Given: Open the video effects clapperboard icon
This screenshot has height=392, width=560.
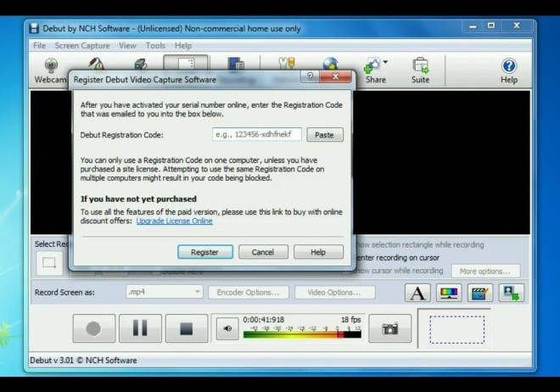Looking at the screenshot, I should click(x=480, y=293).
